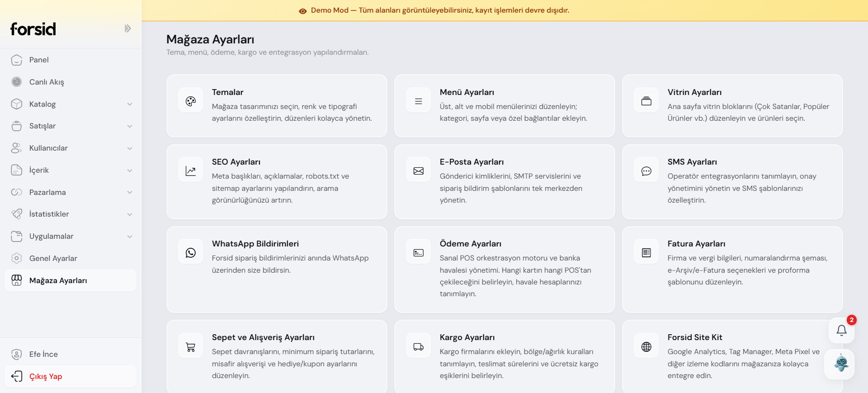
Task: Click the forsid logo
Action: [x=33, y=29]
